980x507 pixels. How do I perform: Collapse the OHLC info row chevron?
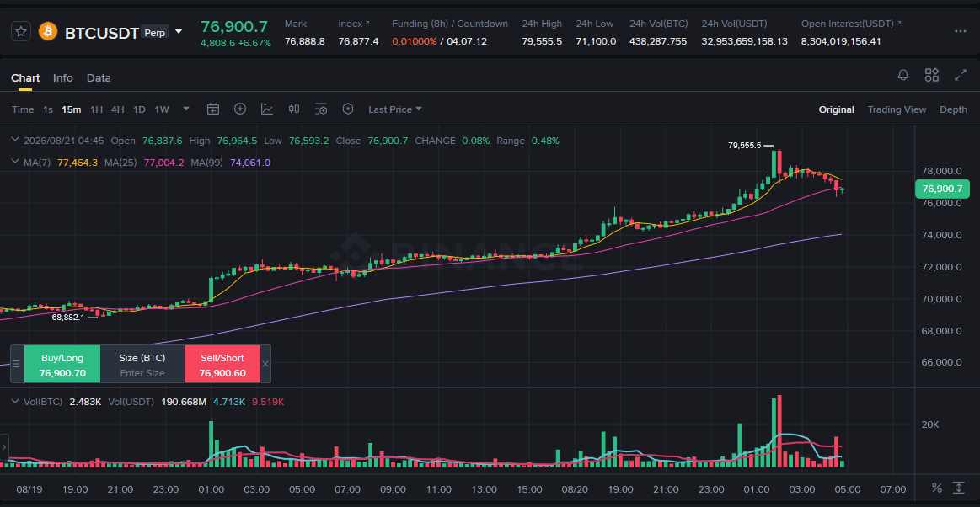[x=16, y=141]
